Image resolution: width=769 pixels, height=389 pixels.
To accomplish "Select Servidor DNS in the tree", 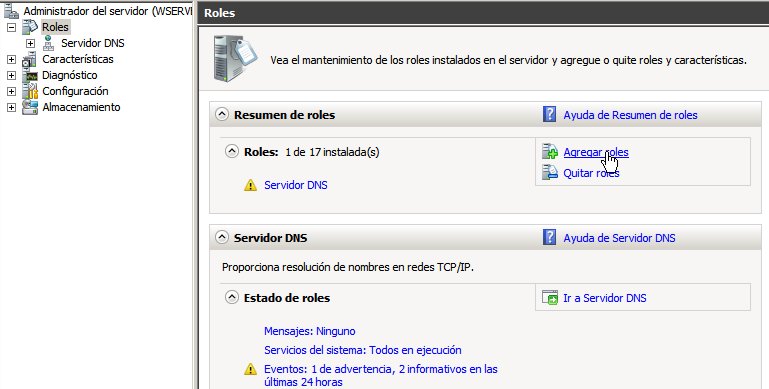I will pos(93,43).
